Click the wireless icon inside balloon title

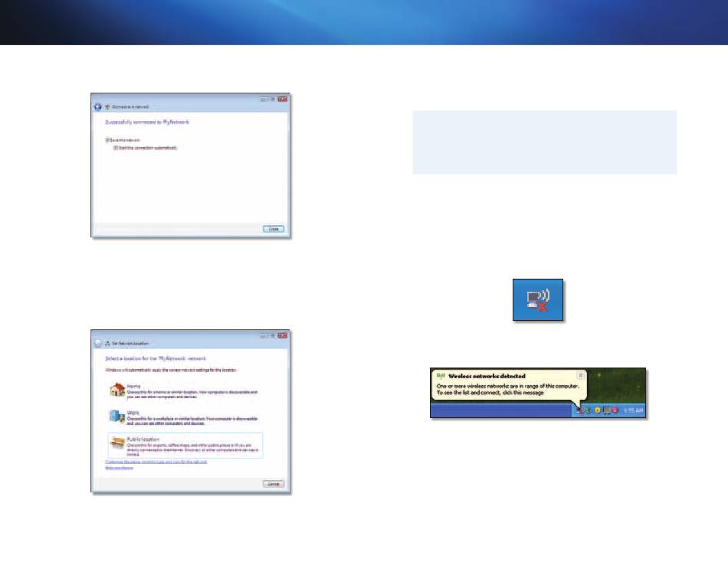(x=441, y=375)
